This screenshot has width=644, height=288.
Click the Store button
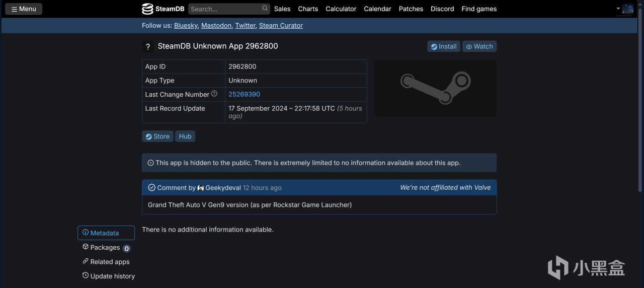[157, 136]
